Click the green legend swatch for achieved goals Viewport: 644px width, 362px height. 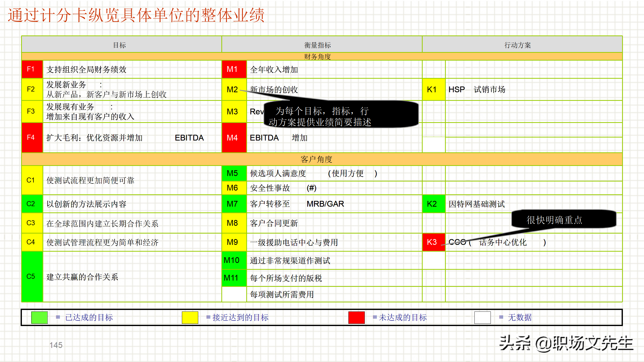coord(39,317)
